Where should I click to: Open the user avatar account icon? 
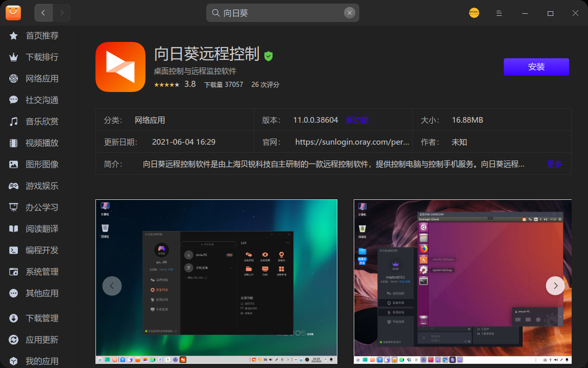tap(474, 13)
